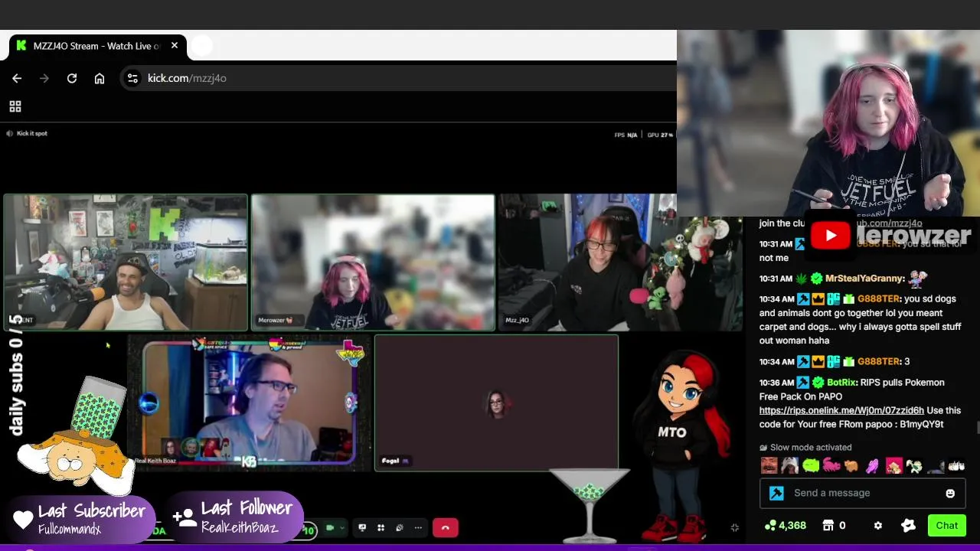
Task: Click the kick.com/mzzj4o address bar
Action: click(x=398, y=78)
